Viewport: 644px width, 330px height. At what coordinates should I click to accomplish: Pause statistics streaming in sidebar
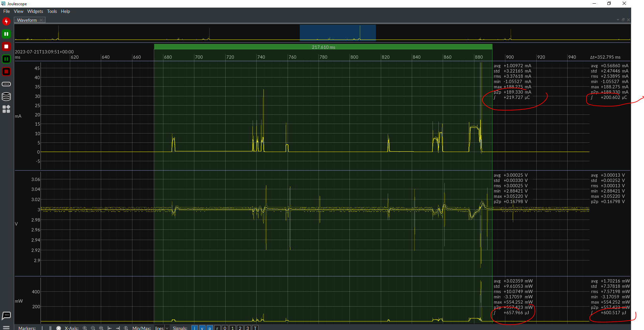point(6,59)
